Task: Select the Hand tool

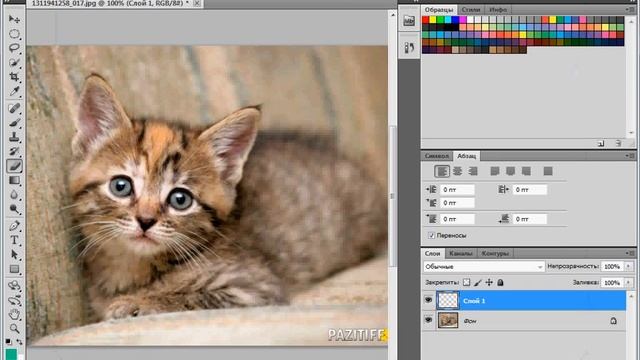Action: [x=14, y=314]
